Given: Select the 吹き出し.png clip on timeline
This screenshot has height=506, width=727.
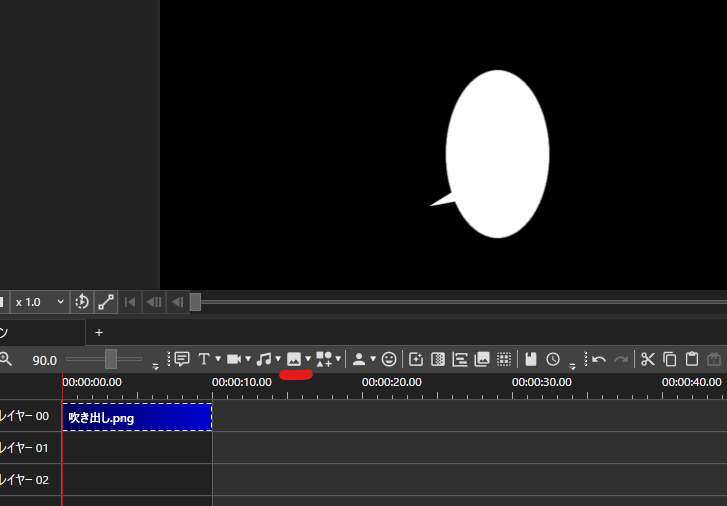Looking at the screenshot, I should click(137, 417).
